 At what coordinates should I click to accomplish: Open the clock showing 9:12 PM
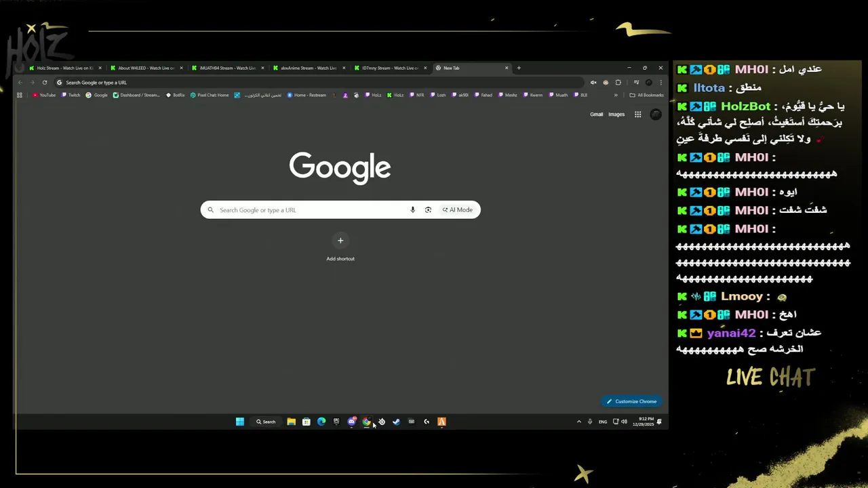[x=643, y=422]
